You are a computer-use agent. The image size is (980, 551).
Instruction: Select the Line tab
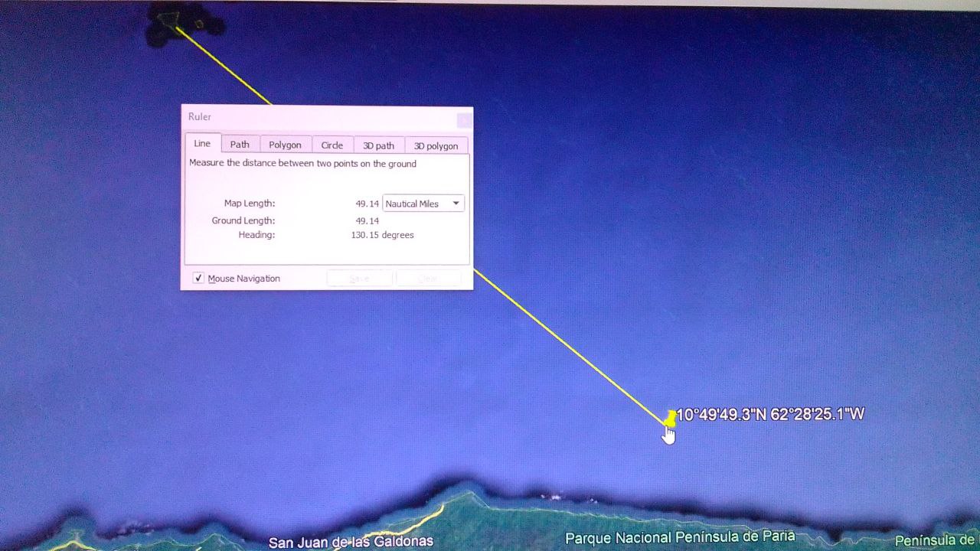coord(202,144)
